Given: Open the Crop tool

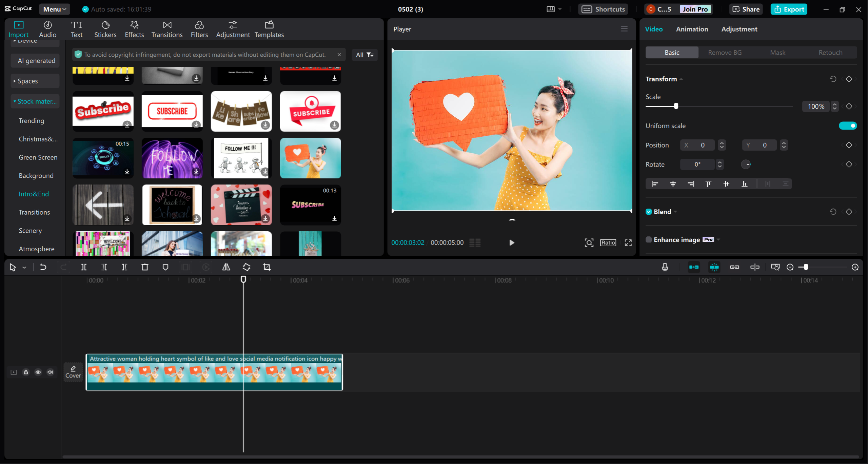Looking at the screenshot, I should tap(267, 267).
